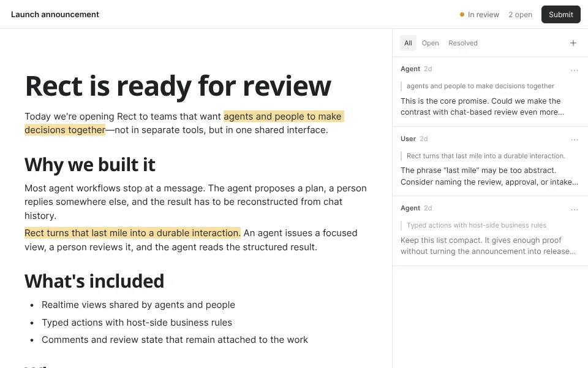
Task: Click quote 'agents and people to make decisions together'
Action: tap(480, 86)
